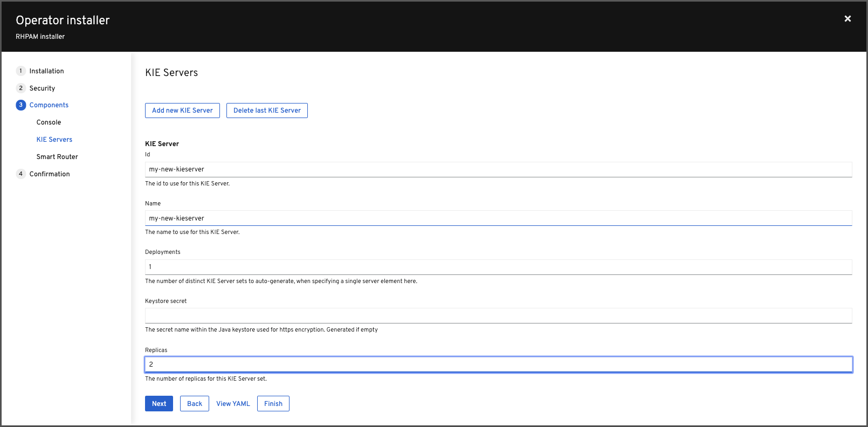Open the View YAML link
Image resolution: width=868 pixels, height=427 pixels.
(233, 404)
